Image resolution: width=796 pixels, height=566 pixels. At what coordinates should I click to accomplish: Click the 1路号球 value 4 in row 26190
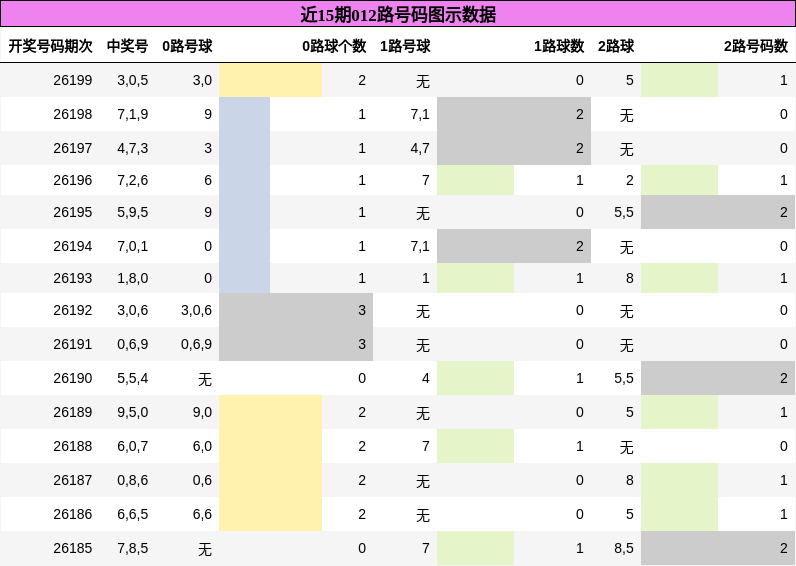[425, 378]
